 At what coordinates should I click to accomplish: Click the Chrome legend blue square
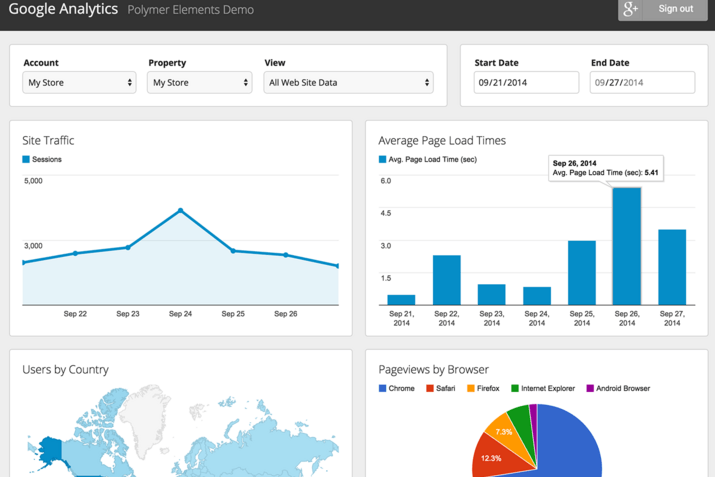pyautogui.click(x=382, y=388)
